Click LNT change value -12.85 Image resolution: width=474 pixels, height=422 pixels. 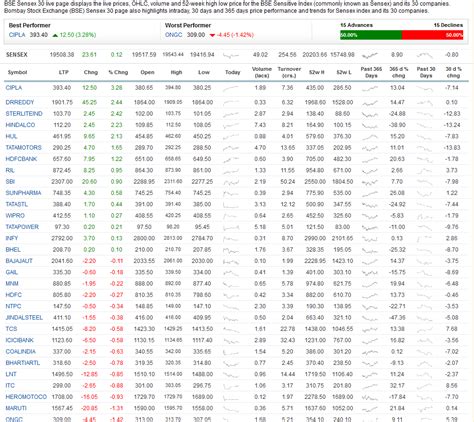(x=89, y=374)
